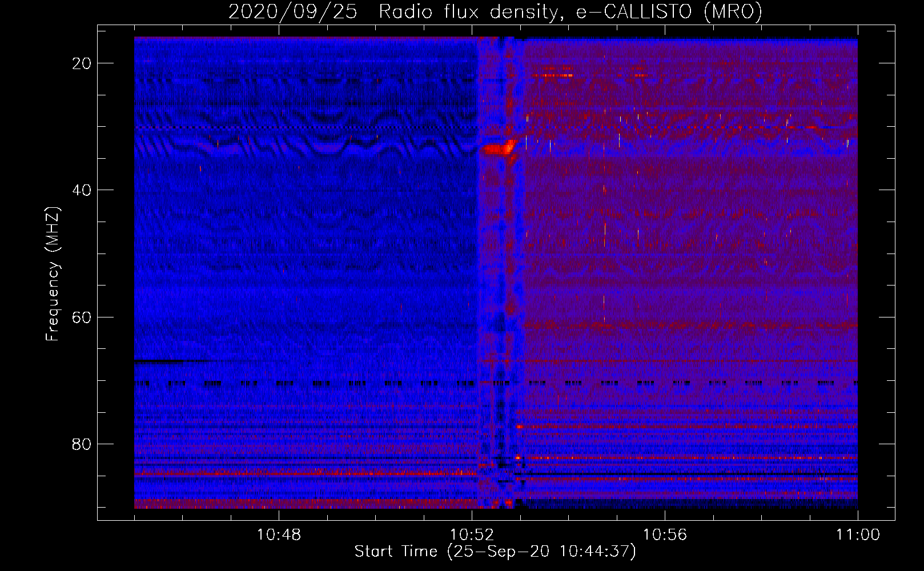This screenshot has width=924, height=571.
Task: Click the bright red radio burst near 10:52
Action: pos(498,148)
